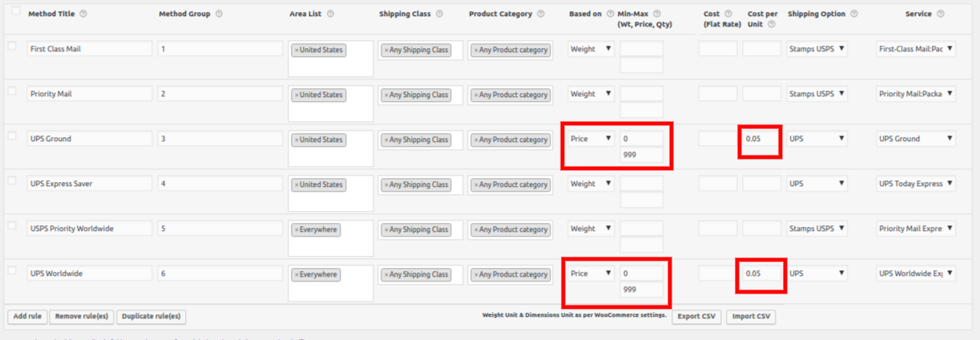Check the First Class Mail row checkbox

coord(12,47)
